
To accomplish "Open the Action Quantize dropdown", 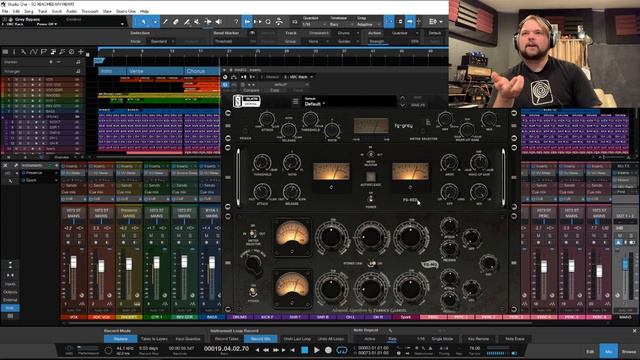I will [x=403, y=33].
